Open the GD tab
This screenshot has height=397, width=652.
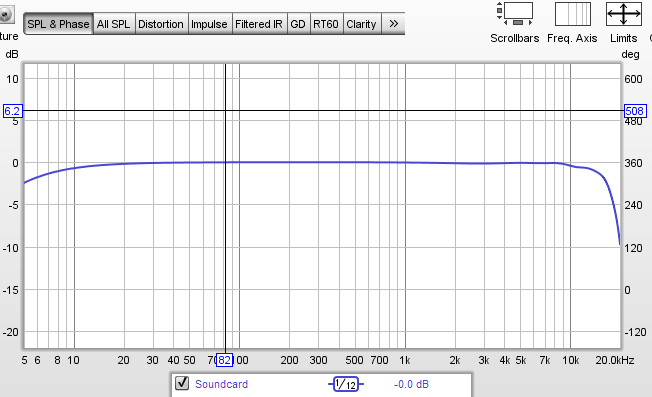coord(298,24)
